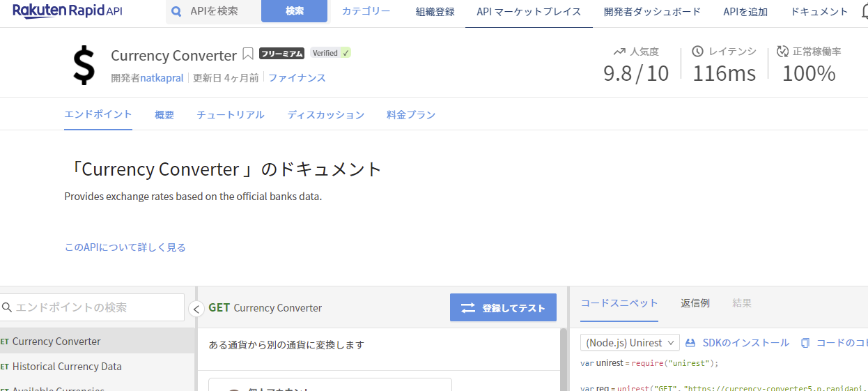Click the uptime refresh icon
Viewport: 868px width, 391px height.
click(x=782, y=52)
